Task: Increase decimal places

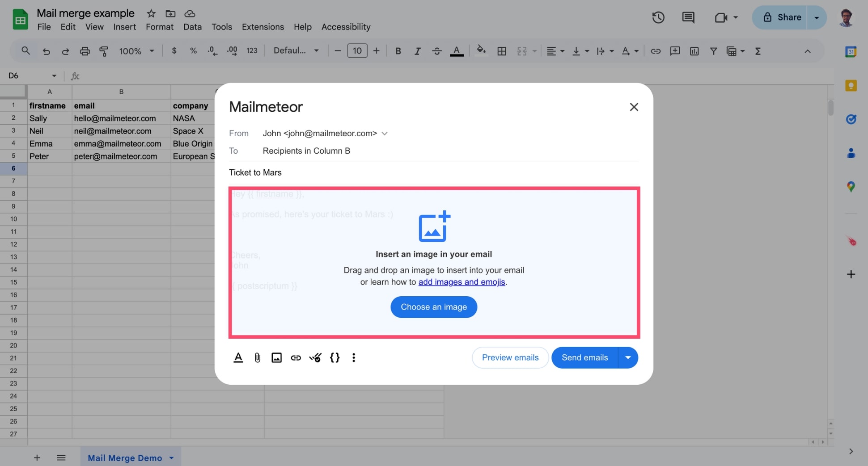Action: pyautogui.click(x=232, y=51)
